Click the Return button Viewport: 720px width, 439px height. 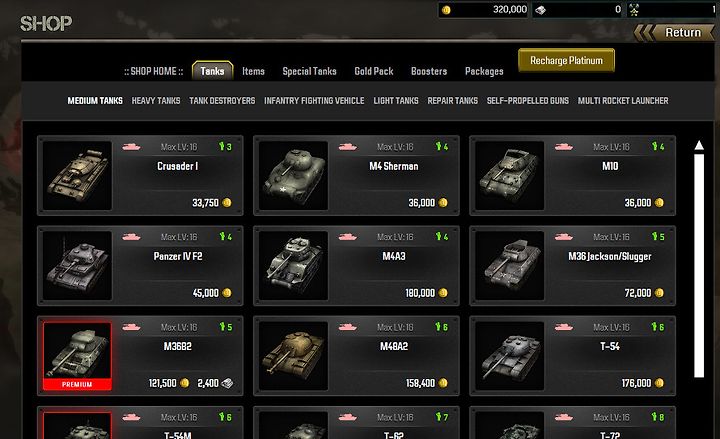pyautogui.click(x=674, y=33)
